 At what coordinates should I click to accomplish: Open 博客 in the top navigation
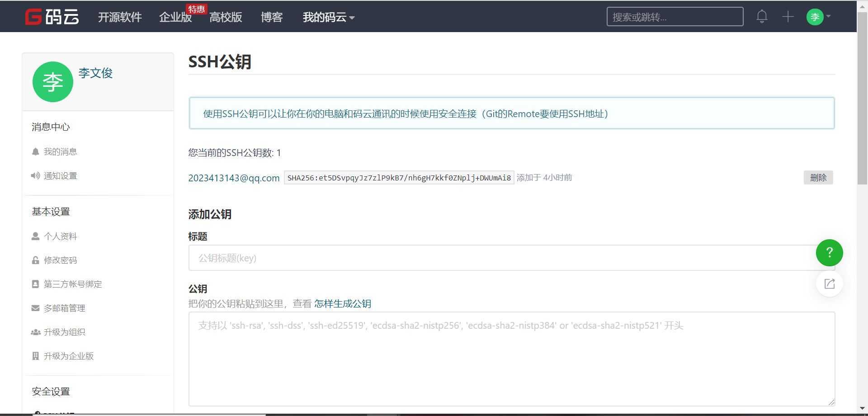pyautogui.click(x=272, y=17)
